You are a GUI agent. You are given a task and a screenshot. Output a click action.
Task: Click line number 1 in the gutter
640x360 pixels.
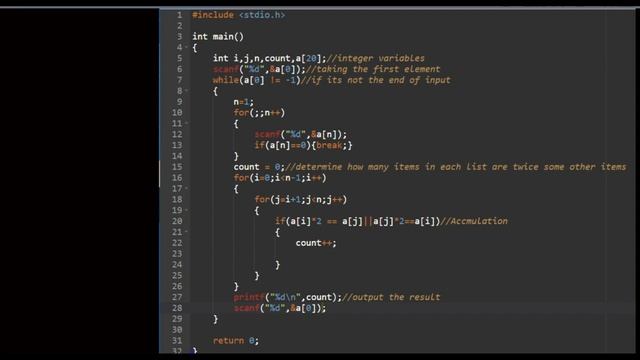pyautogui.click(x=180, y=15)
